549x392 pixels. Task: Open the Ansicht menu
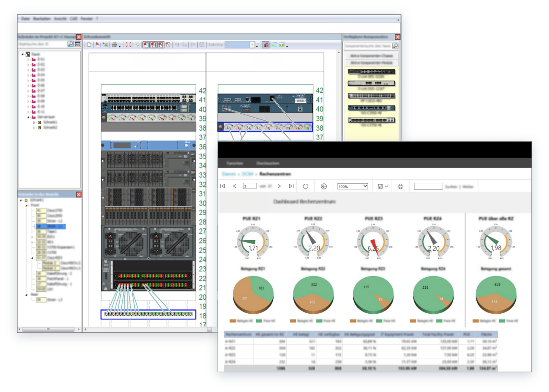tap(60, 19)
